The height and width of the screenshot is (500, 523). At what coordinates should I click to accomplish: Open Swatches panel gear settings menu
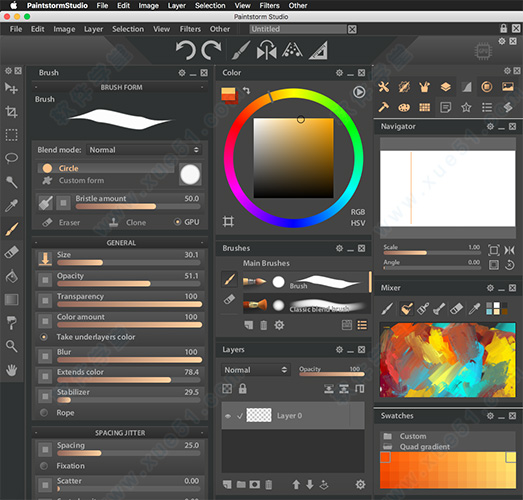tap(490, 416)
